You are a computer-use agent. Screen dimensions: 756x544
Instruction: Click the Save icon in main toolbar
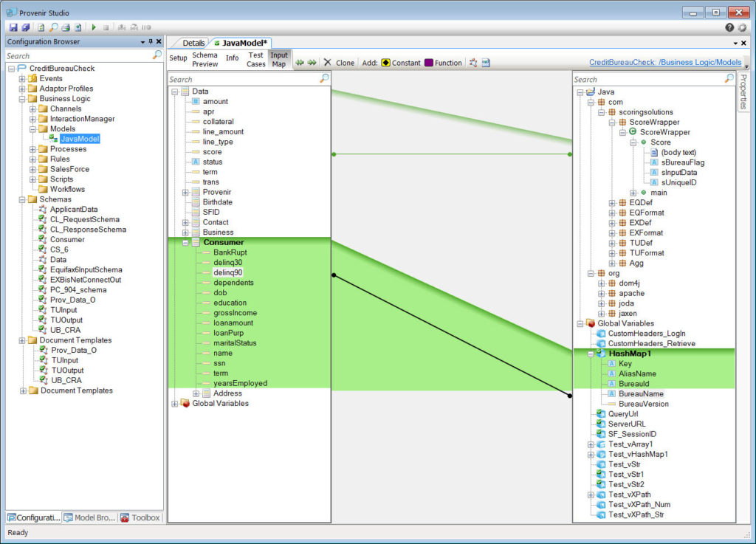point(13,27)
